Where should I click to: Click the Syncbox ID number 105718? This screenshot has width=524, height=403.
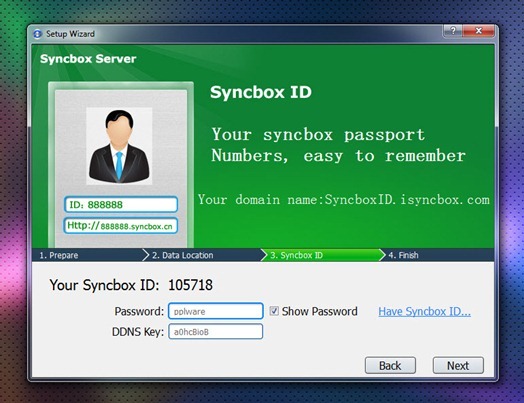point(190,285)
